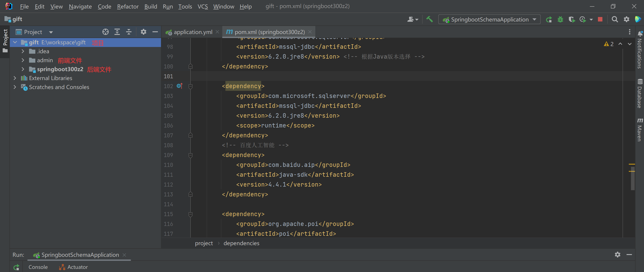Toggle the fold marker at line 102
644x272 pixels.
tap(190, 86)
